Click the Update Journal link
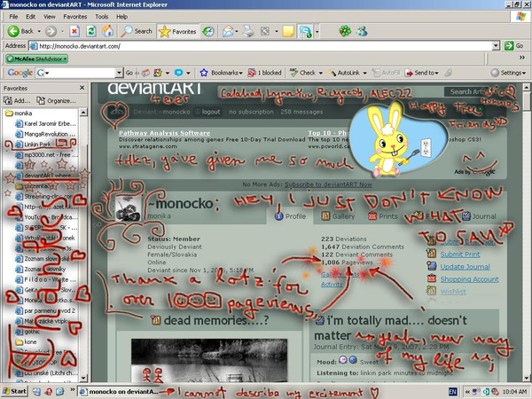The width and height of the screenshot is (532, 399). 465,267
